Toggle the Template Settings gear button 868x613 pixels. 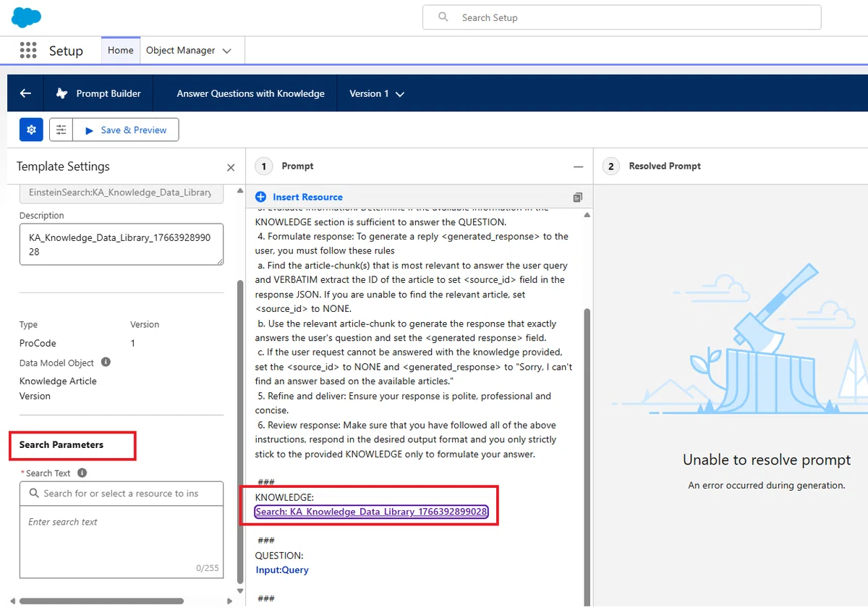[31, 130]
